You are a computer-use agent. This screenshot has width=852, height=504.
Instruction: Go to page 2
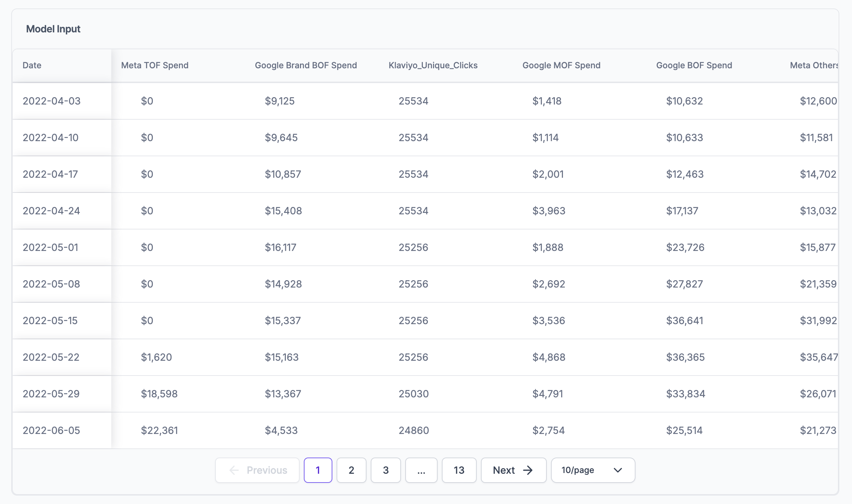coord(351,470)
